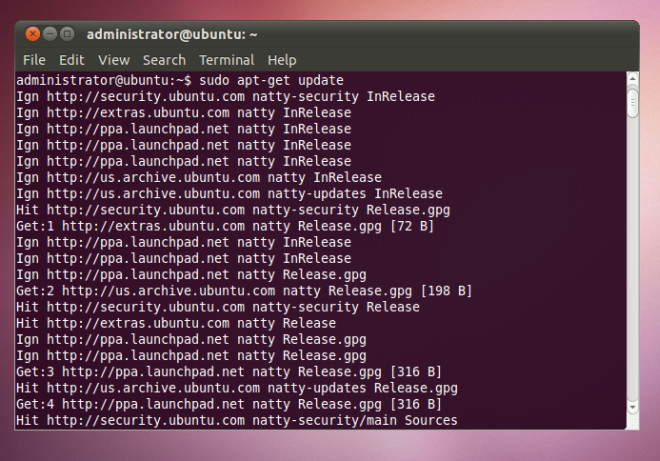The width and height of the screenshot is (660, 461).
Task: Open the View menu
Action: click(114, 60)
